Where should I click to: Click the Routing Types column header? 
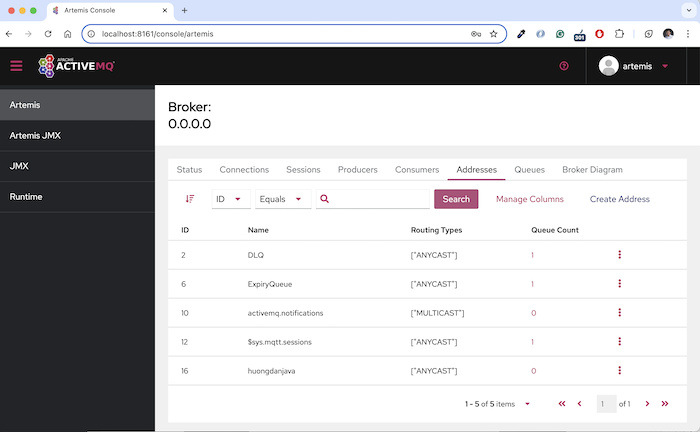pyautogui.click(x=436, y=230)
